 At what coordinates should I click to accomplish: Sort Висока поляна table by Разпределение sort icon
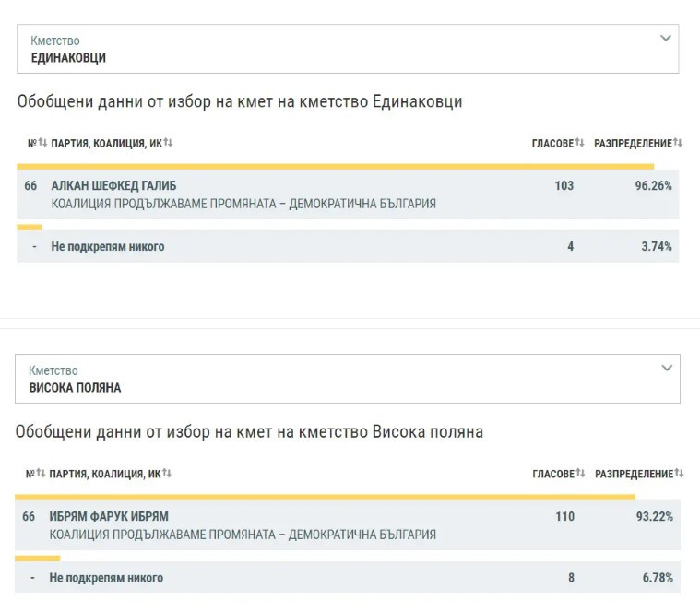pos(679,474)
